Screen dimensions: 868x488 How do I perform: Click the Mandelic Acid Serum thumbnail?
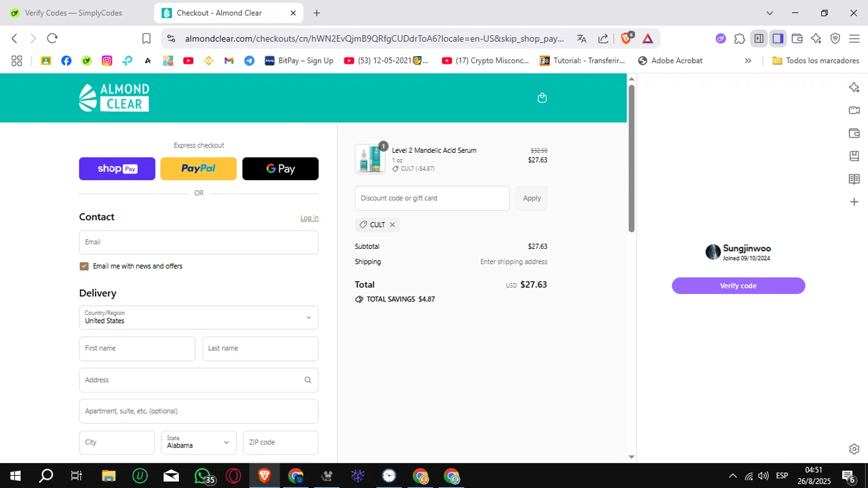click(370, 159)
